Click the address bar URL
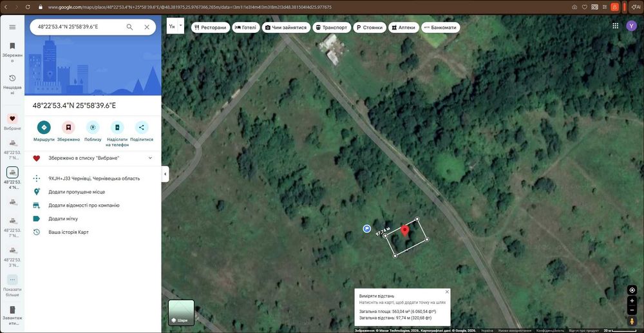The image size is (644, 333). 190,7
